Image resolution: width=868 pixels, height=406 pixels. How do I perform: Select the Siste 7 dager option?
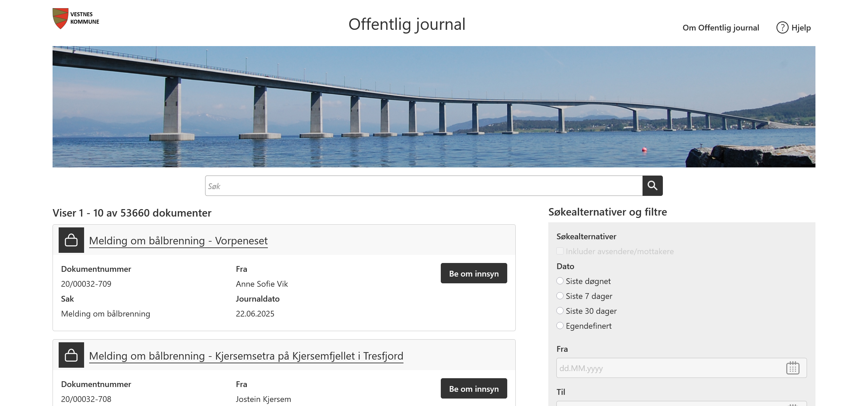pyautogui.click(x=560, y=296)
